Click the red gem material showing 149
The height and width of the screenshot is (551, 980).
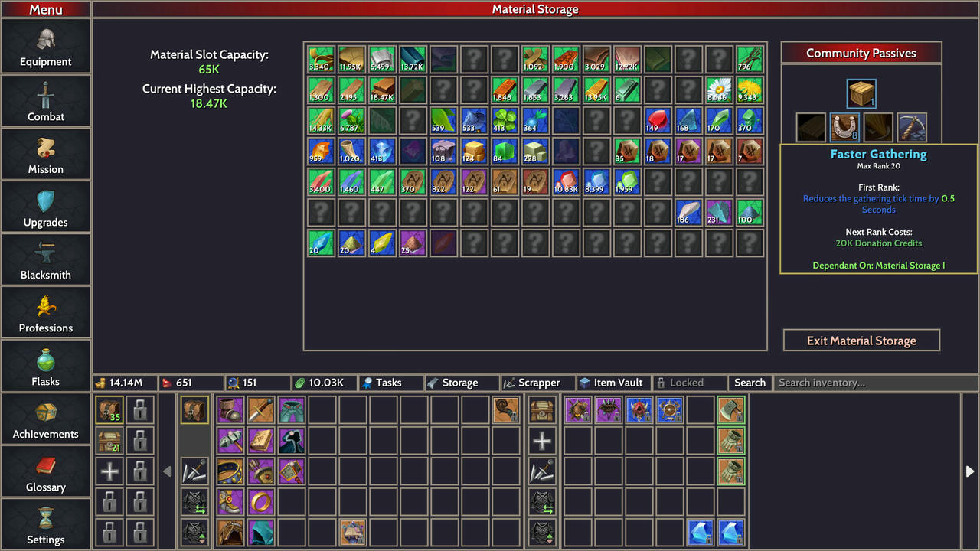[658, 120]
